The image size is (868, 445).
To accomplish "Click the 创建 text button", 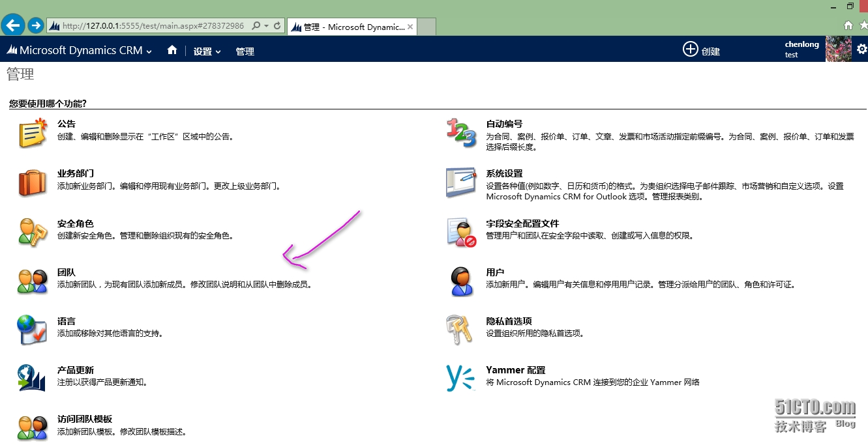I will tap(711, 51).
